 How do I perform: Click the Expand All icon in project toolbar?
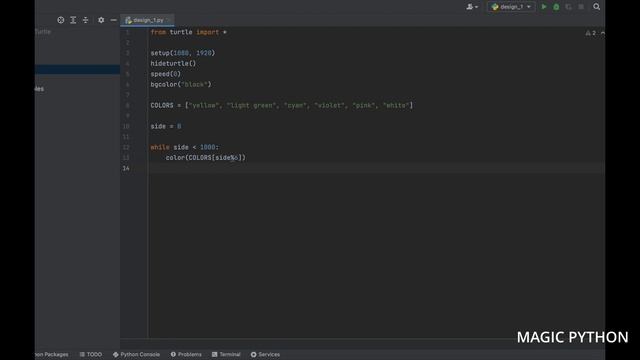pyautogui.click(x=73, y=20)
